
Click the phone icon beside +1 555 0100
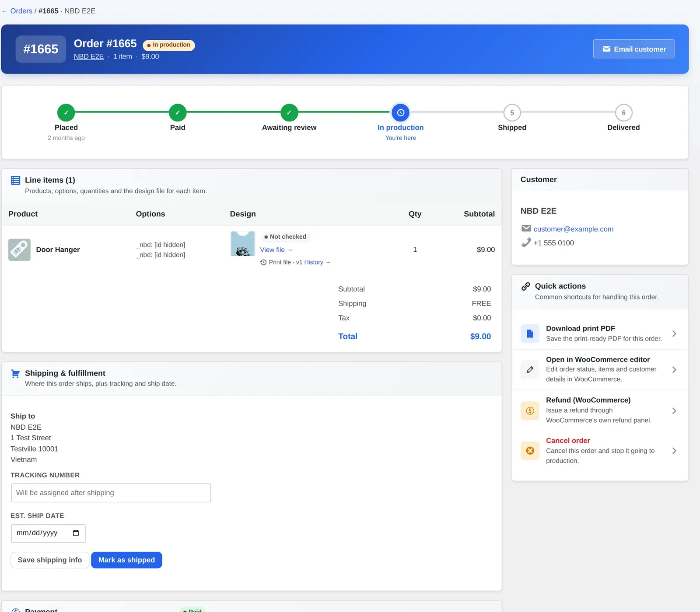[526, 242]
